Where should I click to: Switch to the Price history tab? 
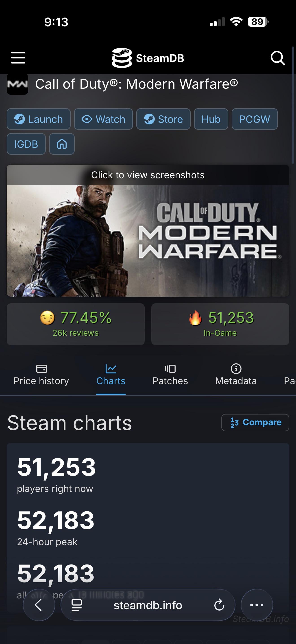pos(41,375)
